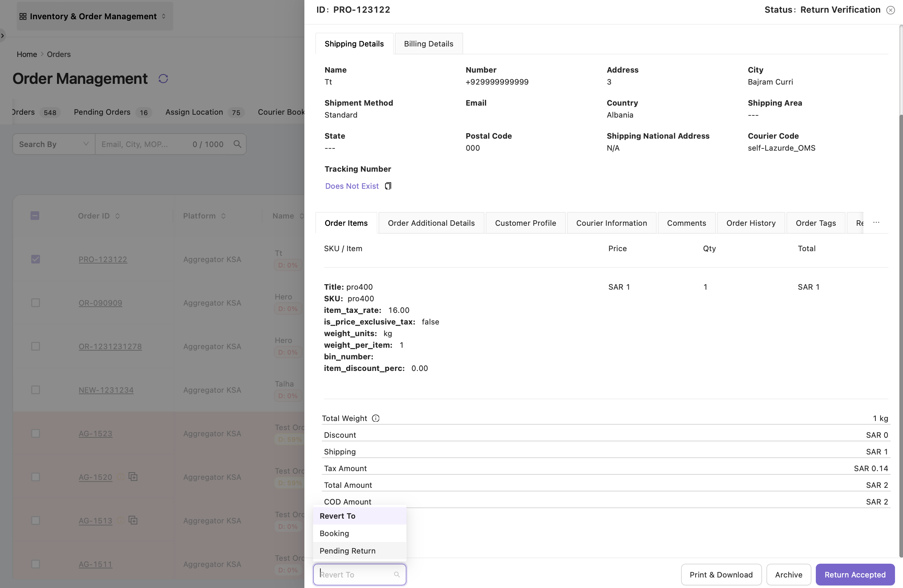Open order NEW-1231234 link
Screen dimensions: 903x588
click(106, 390)
